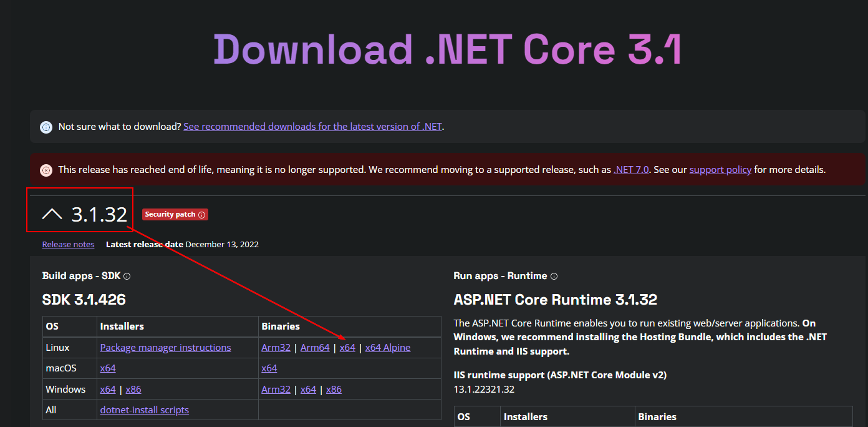
Task: Open Linux Package manager instructions link
Action: [x=165, y=347]
